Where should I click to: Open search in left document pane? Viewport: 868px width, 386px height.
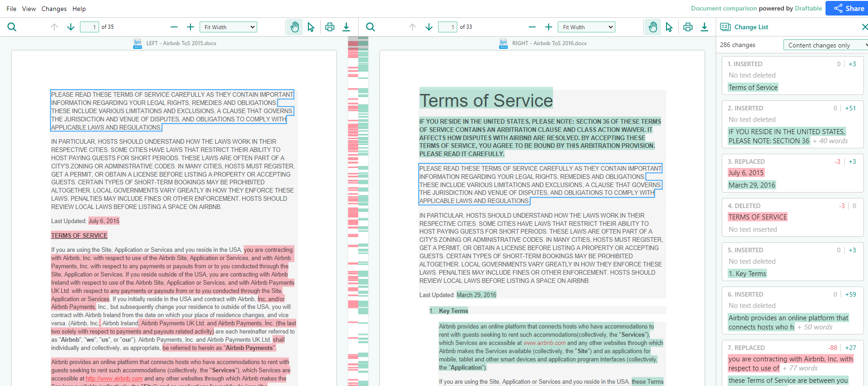[x=12, y=27]
